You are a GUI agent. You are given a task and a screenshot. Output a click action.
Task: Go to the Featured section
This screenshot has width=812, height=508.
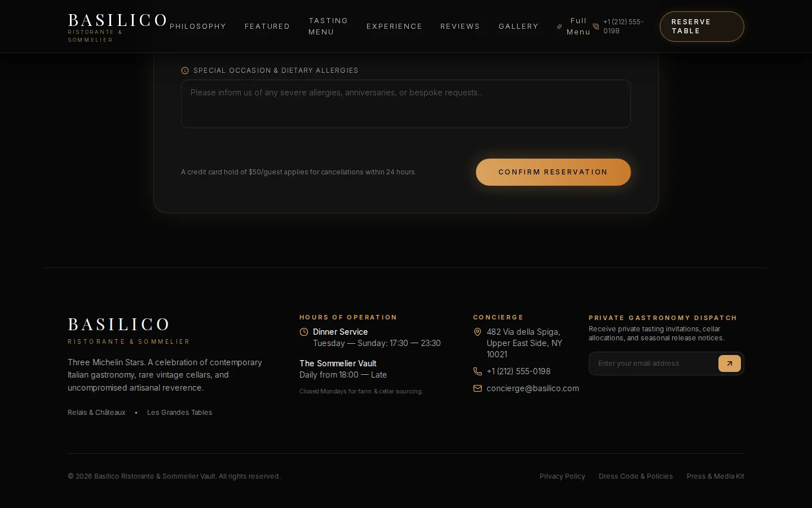[x=267, y=27]
